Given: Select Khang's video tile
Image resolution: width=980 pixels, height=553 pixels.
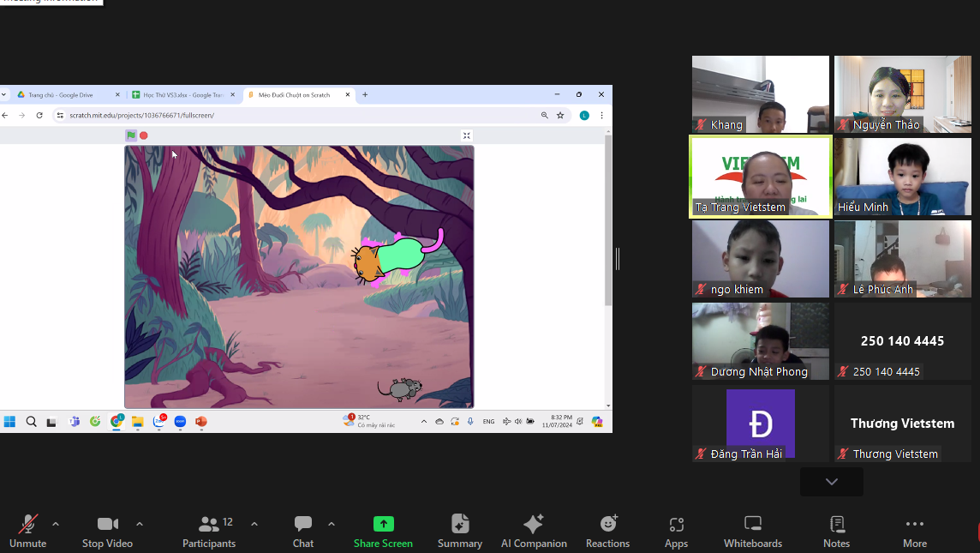Looking at the screenshot, I should click(761, 93).
